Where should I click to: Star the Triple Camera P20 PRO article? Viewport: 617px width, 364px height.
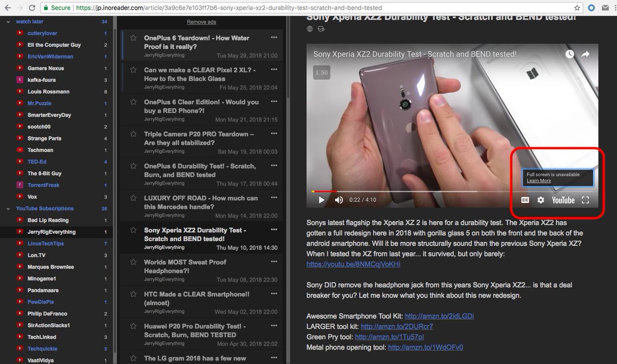134,134
